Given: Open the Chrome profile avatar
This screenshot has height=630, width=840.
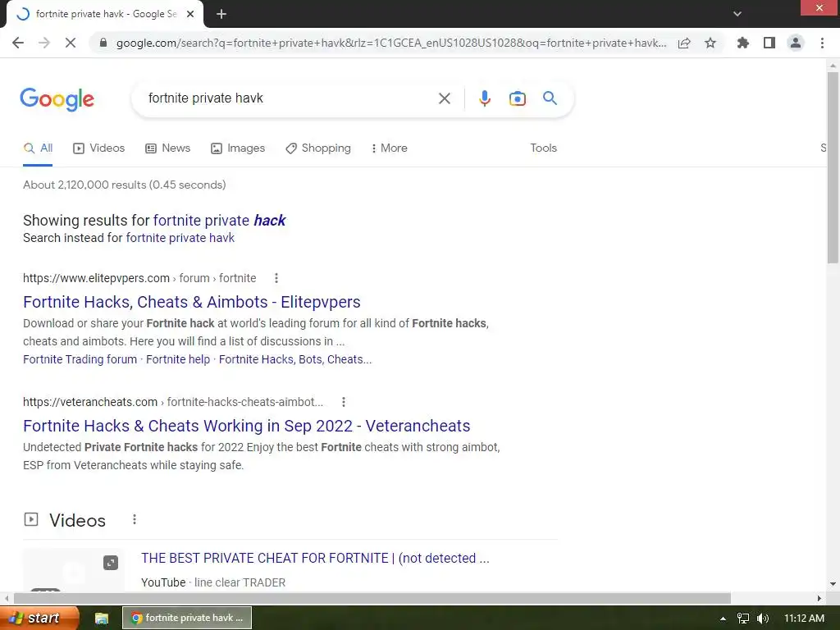Looking at the screenshot, I should [796, 43].
